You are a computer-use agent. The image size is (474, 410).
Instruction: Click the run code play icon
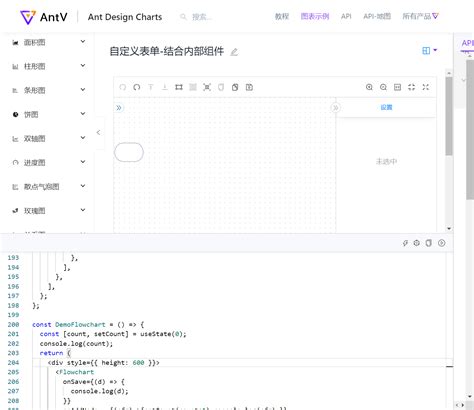442,243
